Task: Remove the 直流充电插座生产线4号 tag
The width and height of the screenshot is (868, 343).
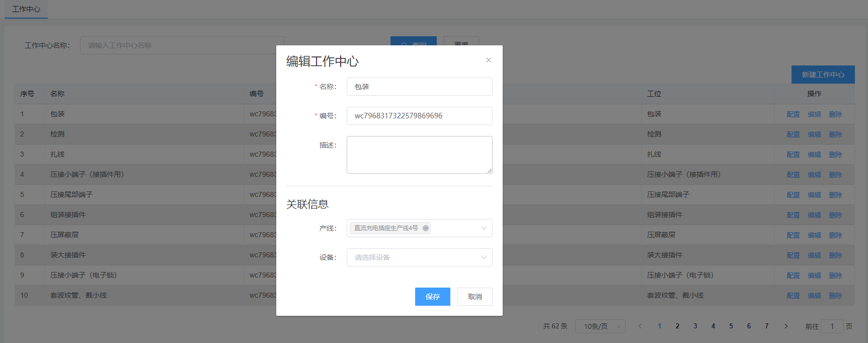Action: pyautogui.click(x=426, y=228)
